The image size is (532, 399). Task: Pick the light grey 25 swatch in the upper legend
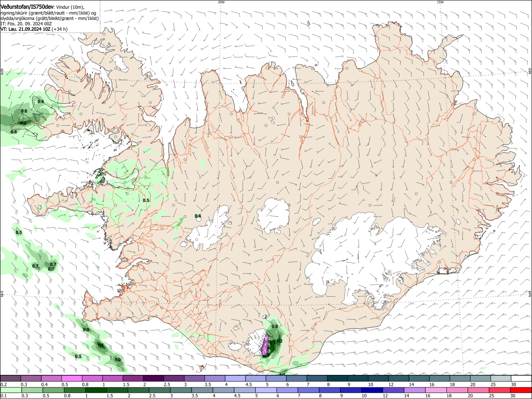500,378
